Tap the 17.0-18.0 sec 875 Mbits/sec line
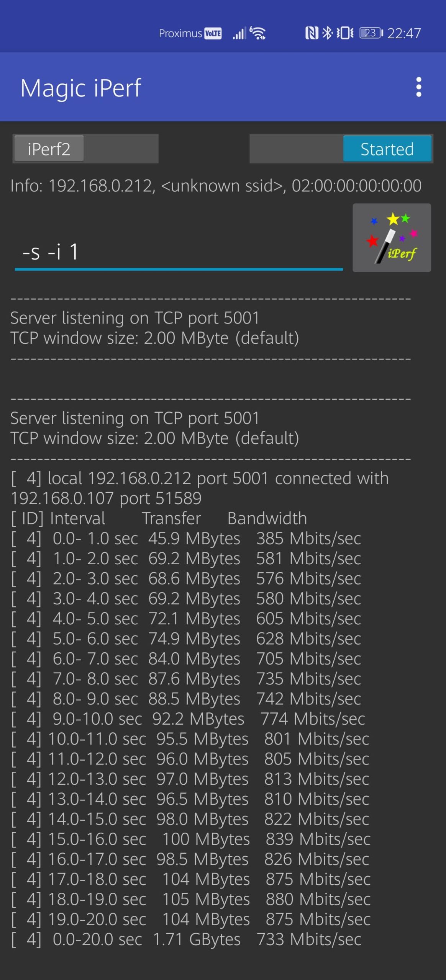 (190, 879)
